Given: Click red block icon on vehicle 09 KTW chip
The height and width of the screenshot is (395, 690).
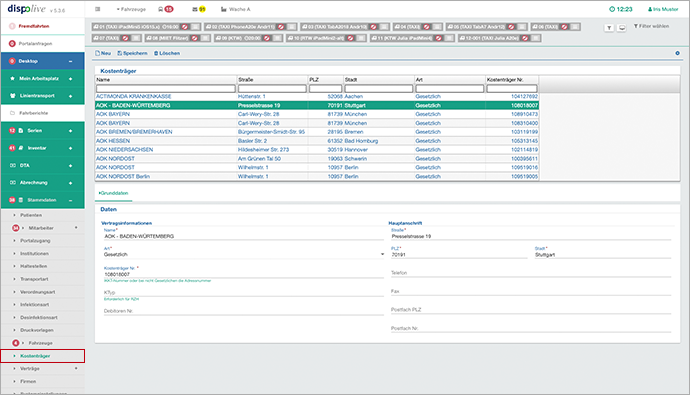Looking at the screenshot, I should pyautogui.click(x=267, y=38).
